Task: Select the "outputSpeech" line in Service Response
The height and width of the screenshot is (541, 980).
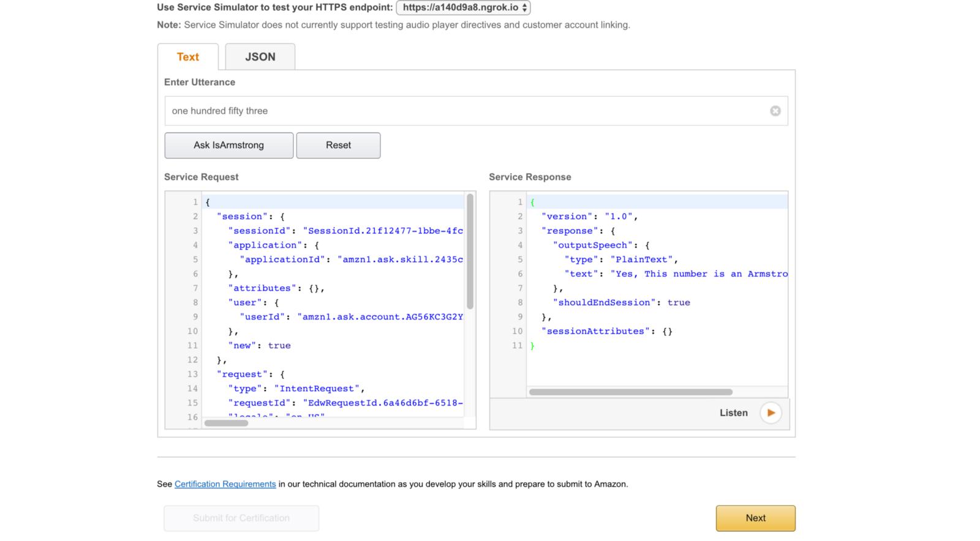Action: [600, 245]
